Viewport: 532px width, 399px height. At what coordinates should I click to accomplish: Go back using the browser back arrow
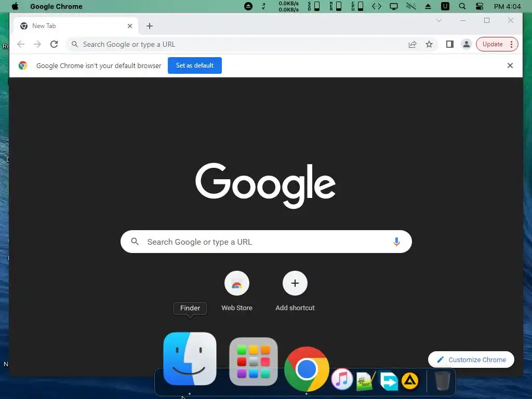tap(21, 45)
